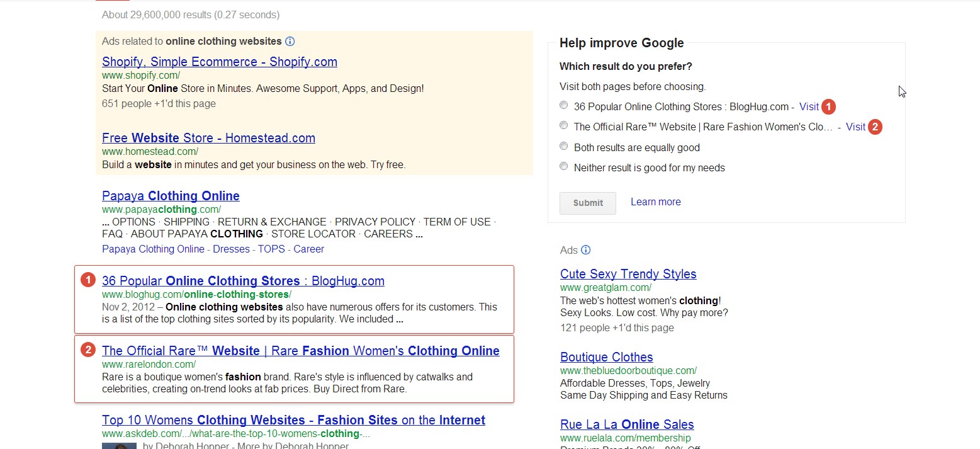Screen dimensions: 980x449
Task: Open 36 Popular Online Clothing Stores result
Action: pos(243,281)
